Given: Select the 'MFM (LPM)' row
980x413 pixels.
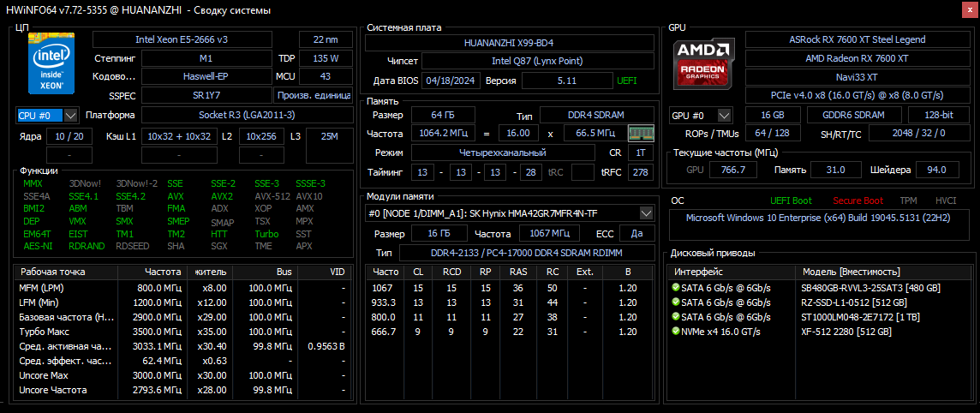Looking at the screenshot, I should 182,288.
